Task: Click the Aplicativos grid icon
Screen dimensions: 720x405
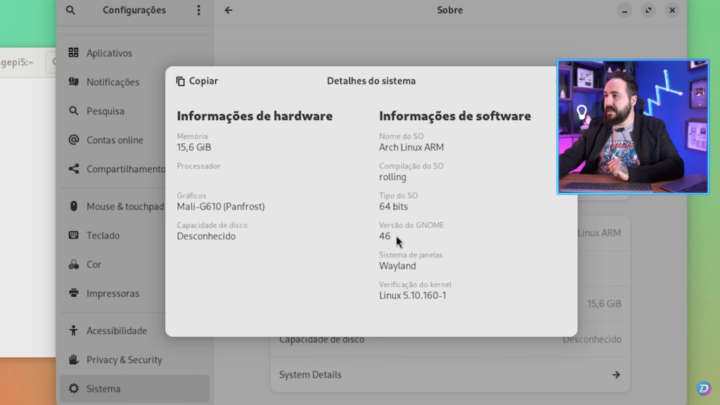Action: pos(73,53)
